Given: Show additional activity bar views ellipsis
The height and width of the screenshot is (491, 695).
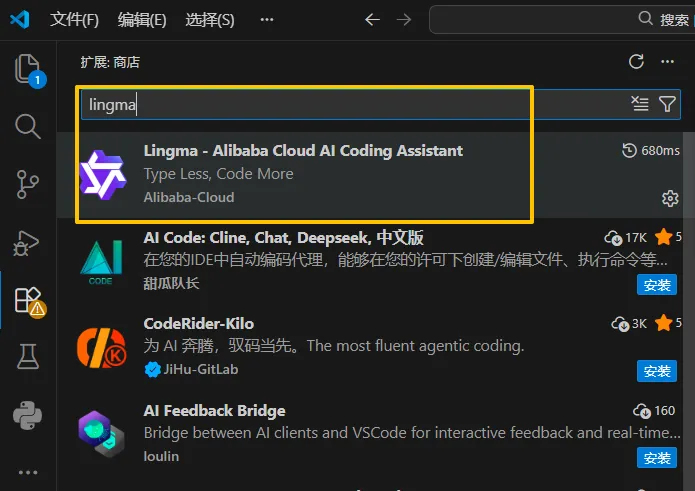Looking at the screenshot, I should 28,471.
